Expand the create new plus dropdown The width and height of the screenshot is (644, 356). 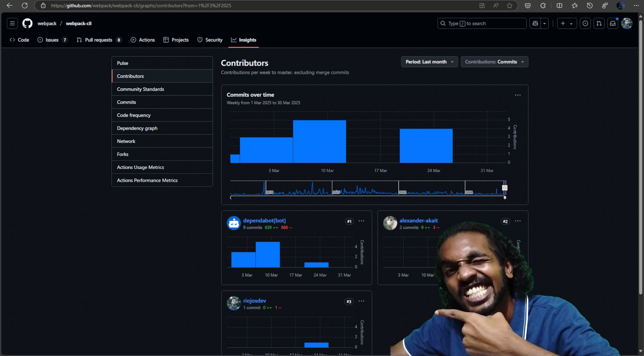point(567,23)
